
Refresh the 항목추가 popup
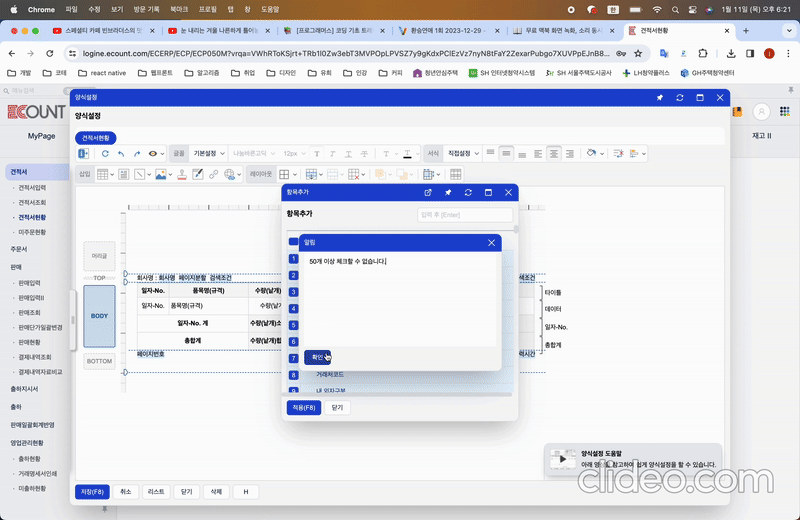tap(468, 192)
